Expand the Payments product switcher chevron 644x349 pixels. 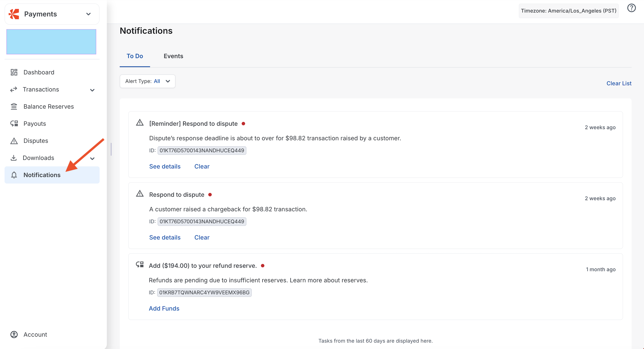(88, 14)
